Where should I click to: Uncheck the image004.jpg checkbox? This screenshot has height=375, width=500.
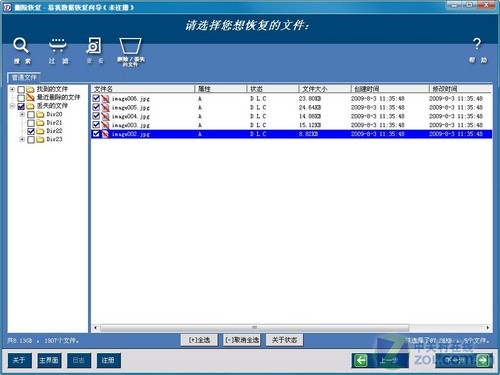96,116
